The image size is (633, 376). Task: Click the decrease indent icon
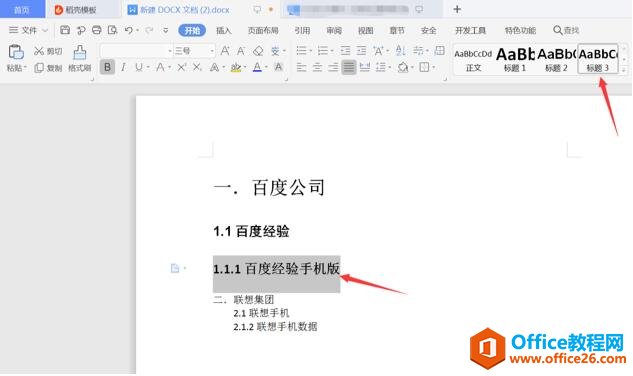pyautogui.click(x=345, y=51)
